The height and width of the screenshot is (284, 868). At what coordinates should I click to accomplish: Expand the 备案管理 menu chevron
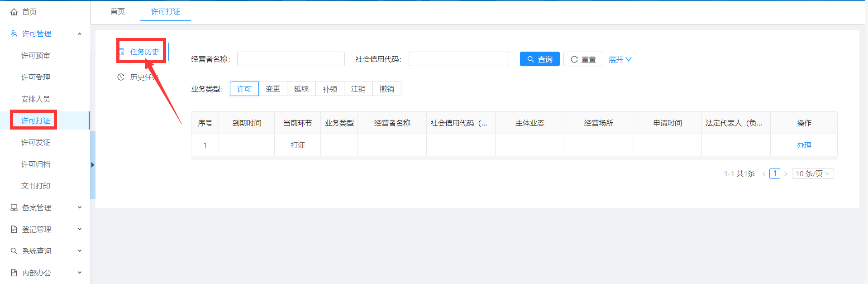[x=80, y=207]
